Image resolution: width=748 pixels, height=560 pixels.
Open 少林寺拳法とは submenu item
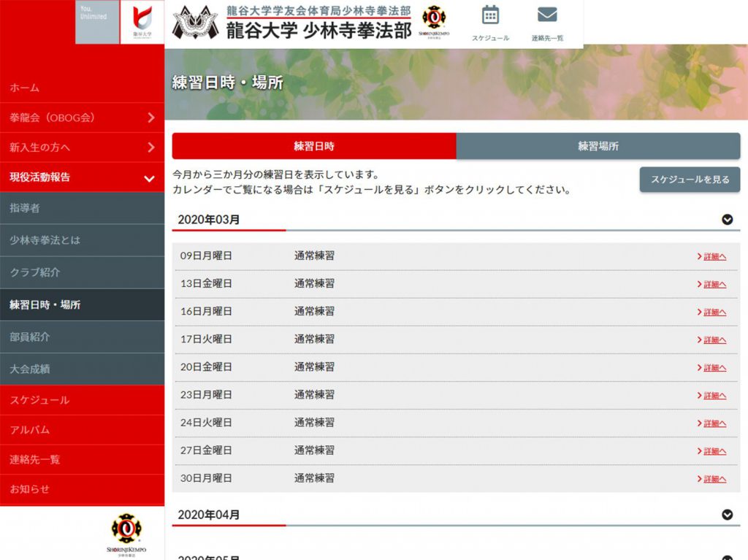click(x=82, y=240)
